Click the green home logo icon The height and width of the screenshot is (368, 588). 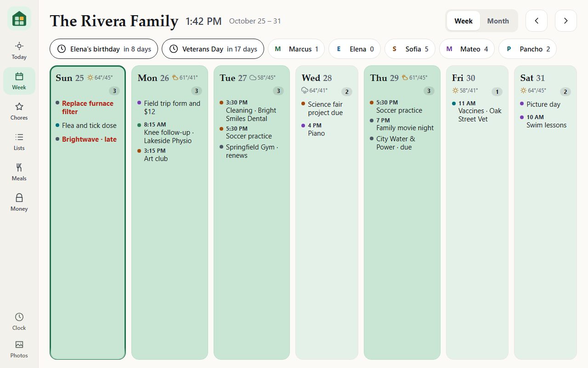click(x=19, y=19)
